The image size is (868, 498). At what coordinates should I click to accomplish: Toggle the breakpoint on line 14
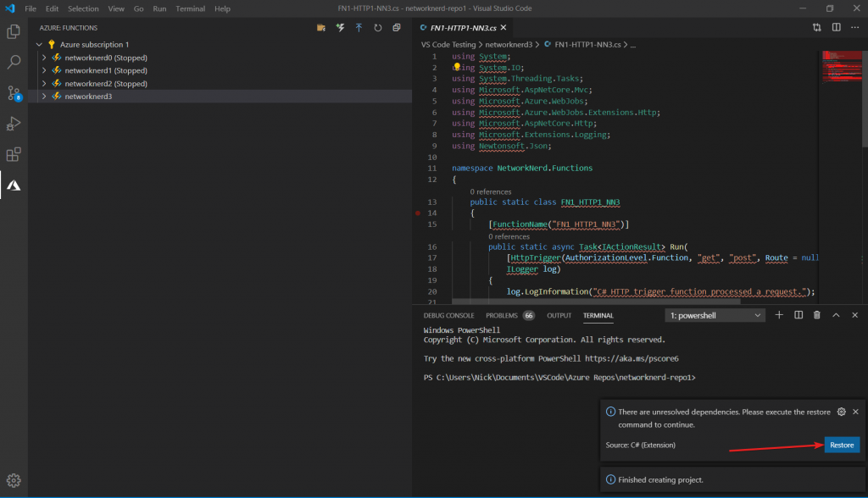click(417, 213)
